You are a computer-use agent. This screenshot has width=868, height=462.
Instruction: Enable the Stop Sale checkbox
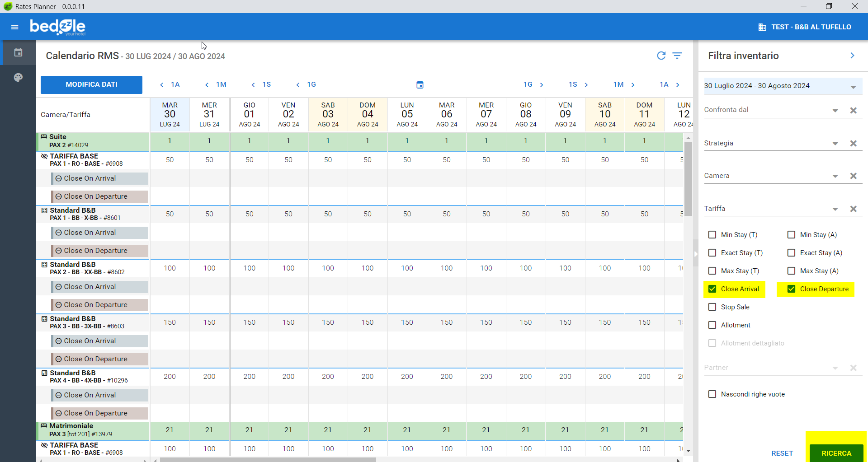712,307
